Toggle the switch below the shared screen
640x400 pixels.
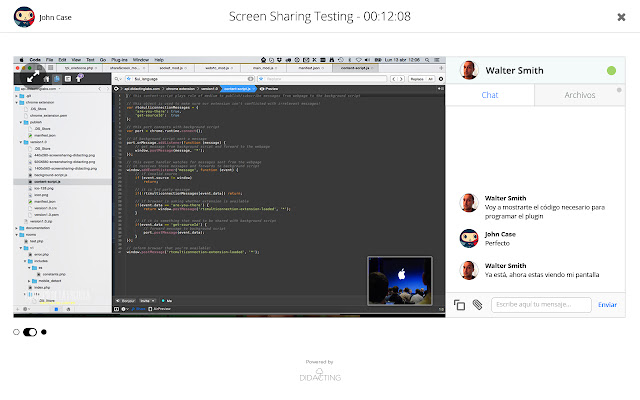30,331
